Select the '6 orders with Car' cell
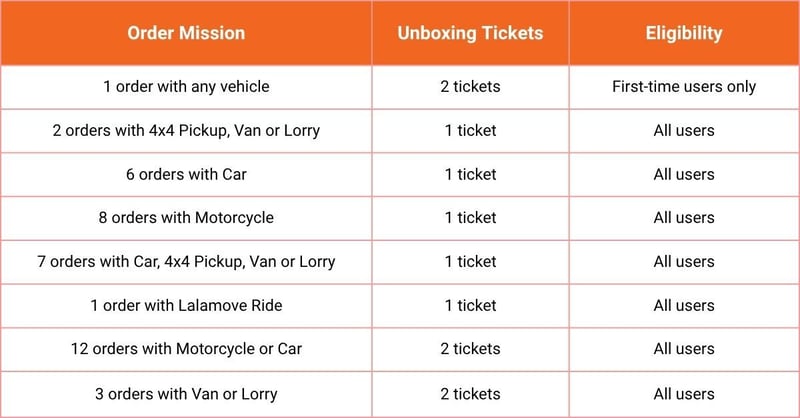This screenshot has width=800, height=418. 186,175
